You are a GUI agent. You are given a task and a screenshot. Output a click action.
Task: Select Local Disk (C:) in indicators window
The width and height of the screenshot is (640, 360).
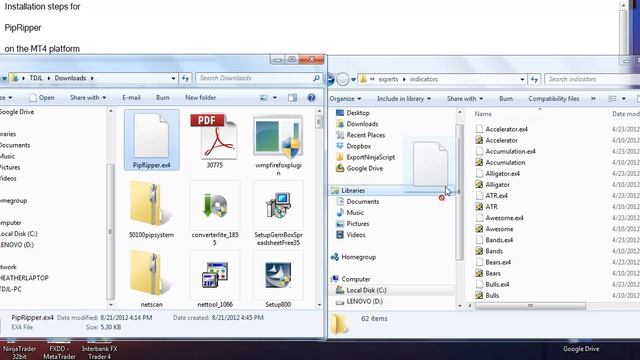coord(361,290)
